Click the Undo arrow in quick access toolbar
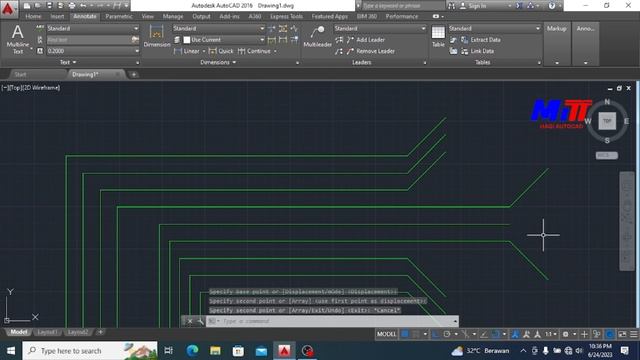This screenshot has height=360, width=640. click(83, 6)
